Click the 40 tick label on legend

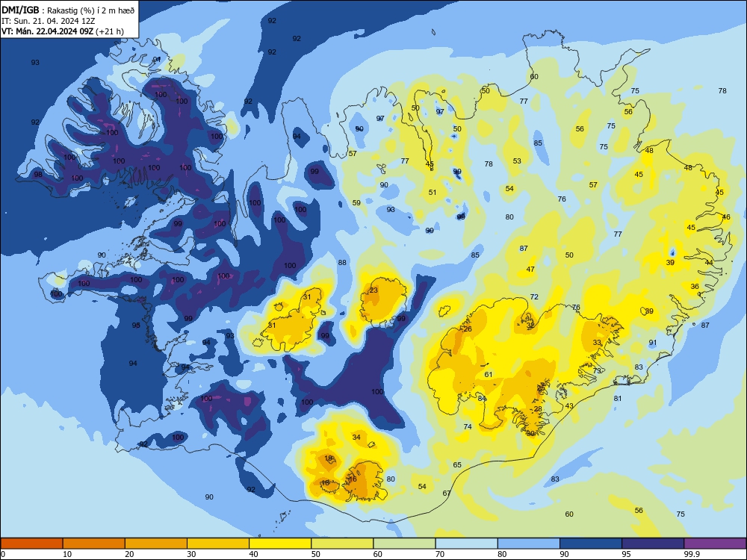click(x=253, y=554)
